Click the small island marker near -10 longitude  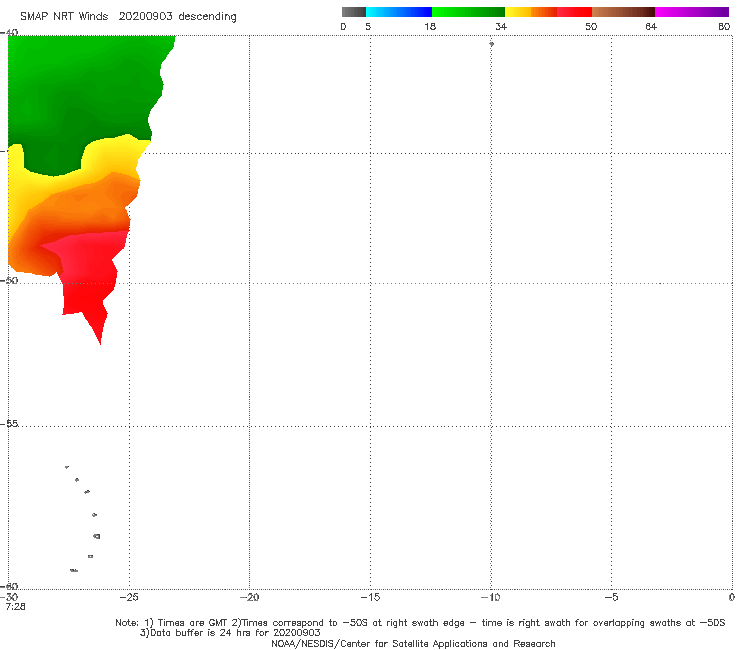click(491, 44)
